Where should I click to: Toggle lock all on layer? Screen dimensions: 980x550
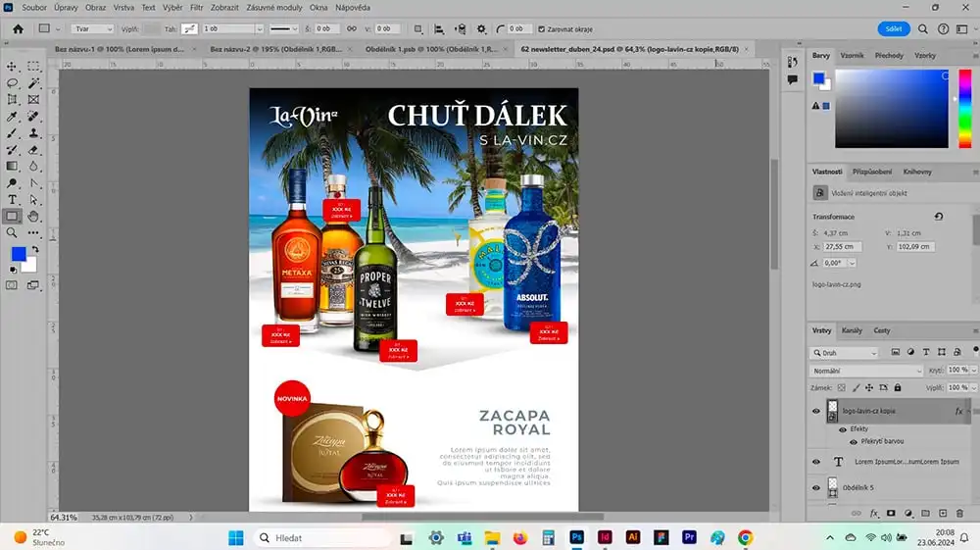pos(898,387)
